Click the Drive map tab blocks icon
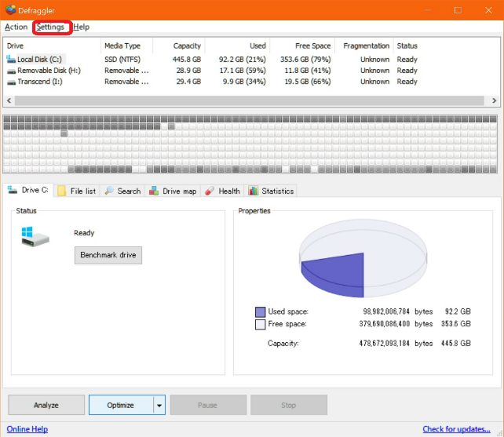The width and height of the screenshot is (504, 437). point(154,191)
